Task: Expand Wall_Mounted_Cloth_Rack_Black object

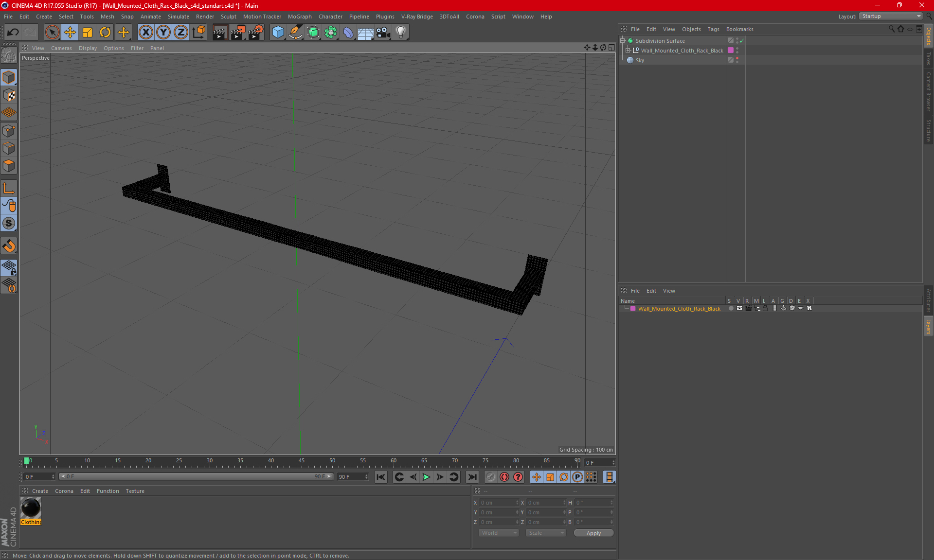Action: pyautogui.click(x=628, y=51)
